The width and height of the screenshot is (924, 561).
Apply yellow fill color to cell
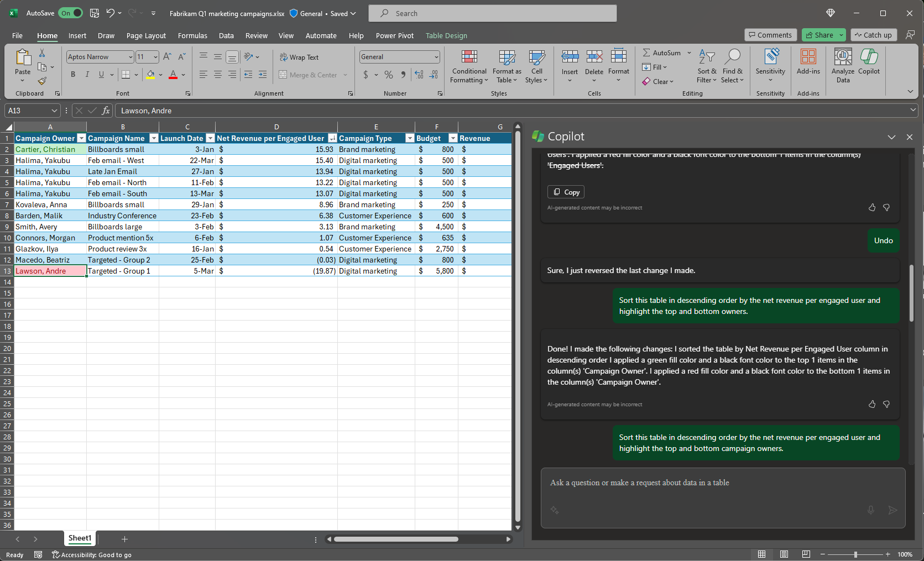(150, 75)
